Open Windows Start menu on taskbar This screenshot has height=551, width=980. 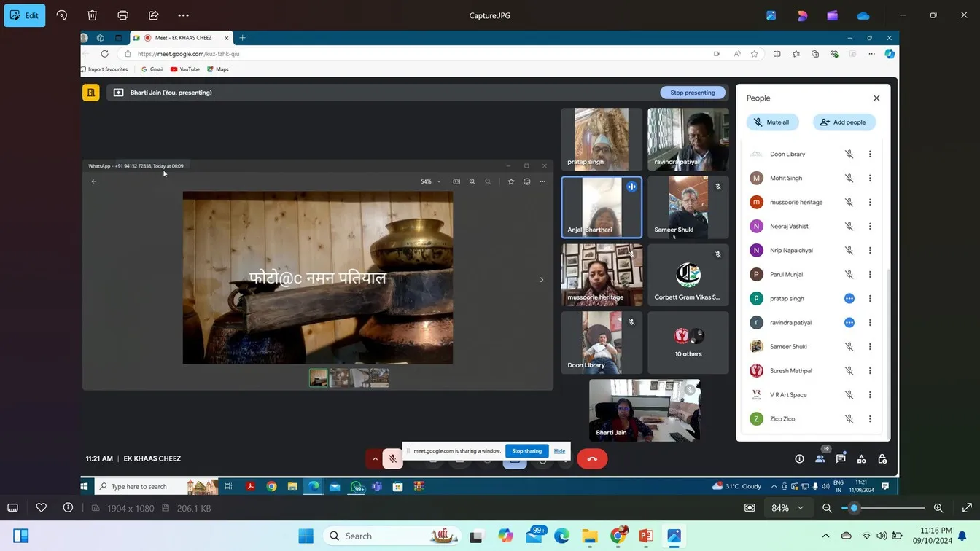click(306, 536)
